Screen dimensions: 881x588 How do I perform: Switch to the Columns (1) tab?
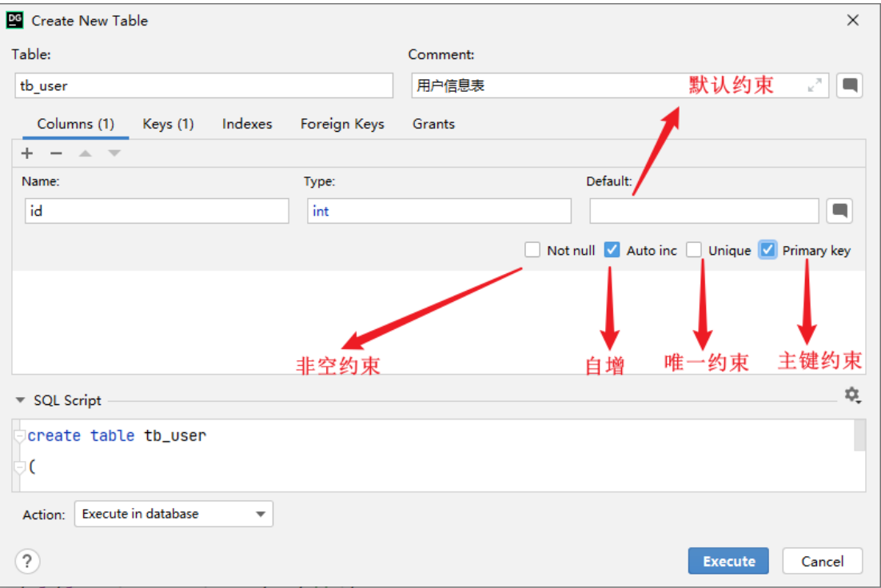click(x=75, y=124)
